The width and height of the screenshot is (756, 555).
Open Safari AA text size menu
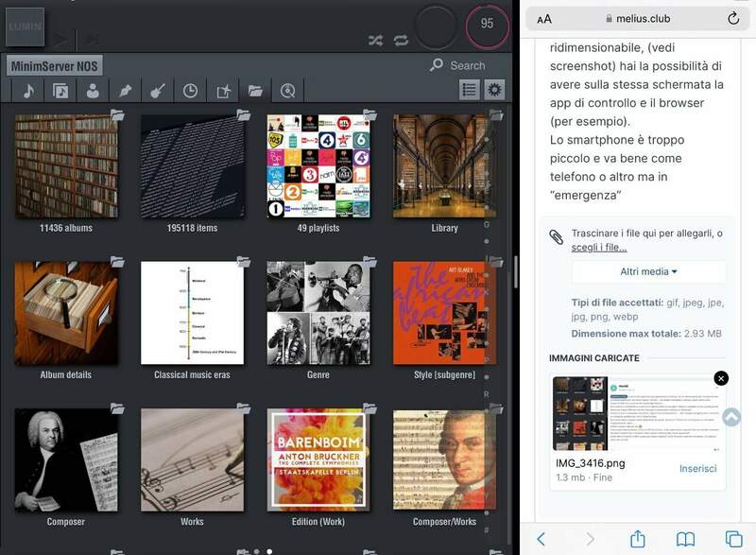(x=544, y=19)
